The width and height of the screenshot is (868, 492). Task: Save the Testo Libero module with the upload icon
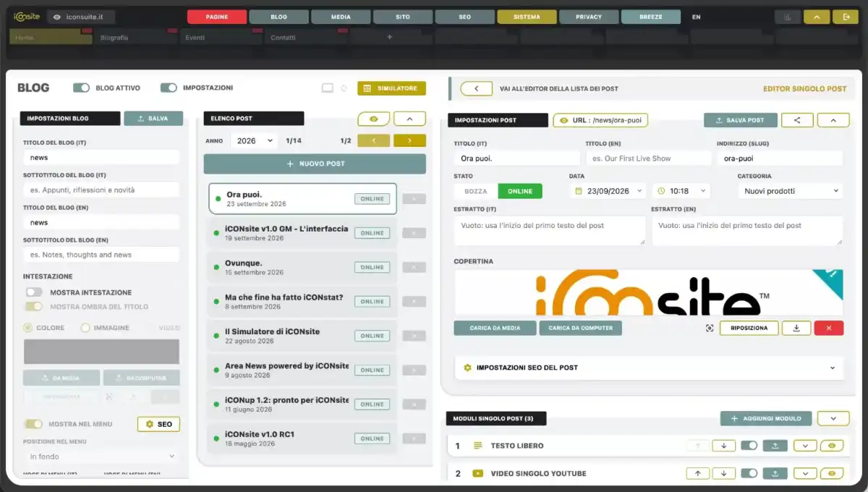tap(775, 446)
